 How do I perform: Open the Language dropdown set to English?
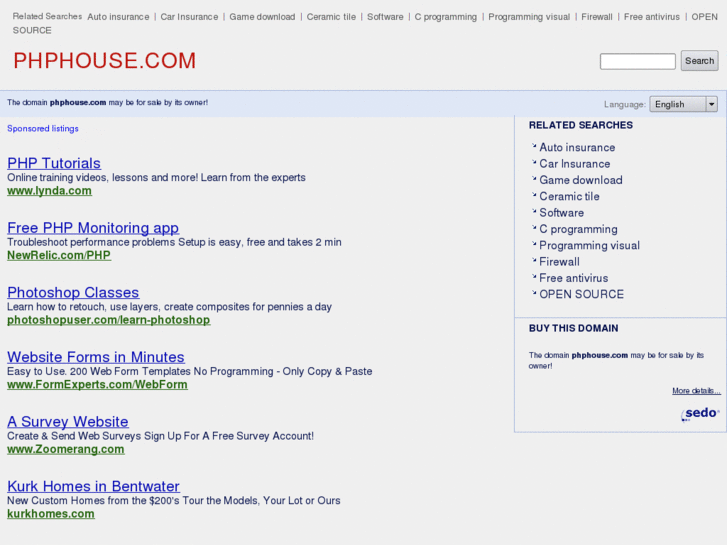click(x=683, y=104)
